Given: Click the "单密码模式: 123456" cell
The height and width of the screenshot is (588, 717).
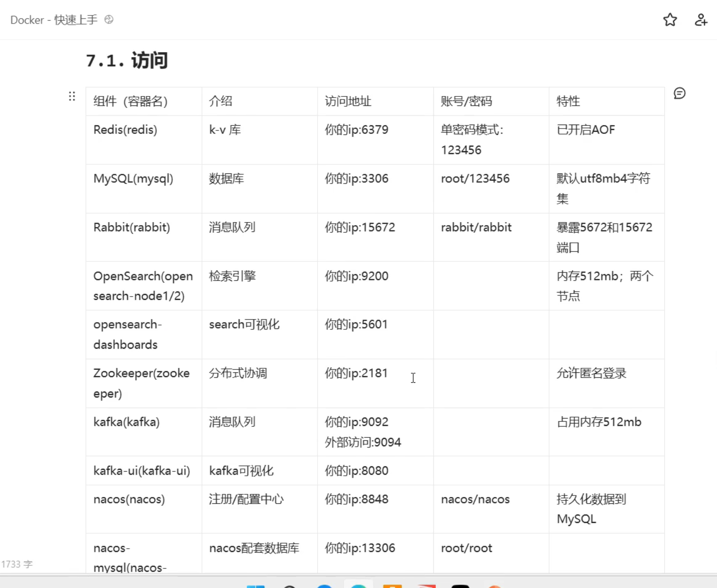Looking at the screenshot, I should click(491, 140).
